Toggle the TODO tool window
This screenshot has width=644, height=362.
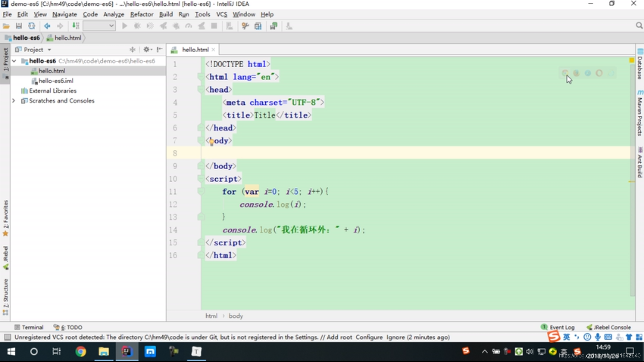click(x=68, y=327)
